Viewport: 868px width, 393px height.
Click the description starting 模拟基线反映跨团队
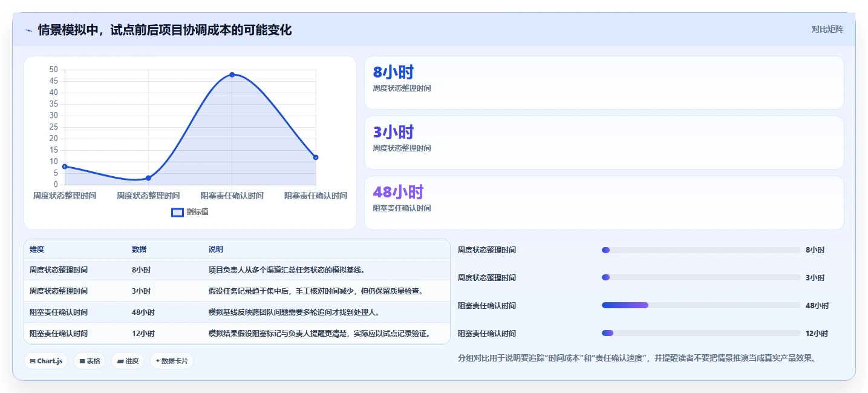click(x=294, y=312)
